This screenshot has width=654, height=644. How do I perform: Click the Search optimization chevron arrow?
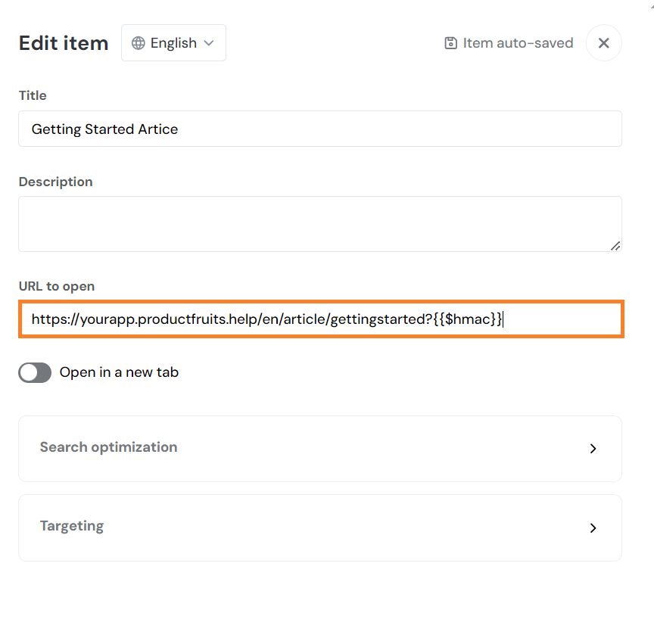[x=593, y=449]
